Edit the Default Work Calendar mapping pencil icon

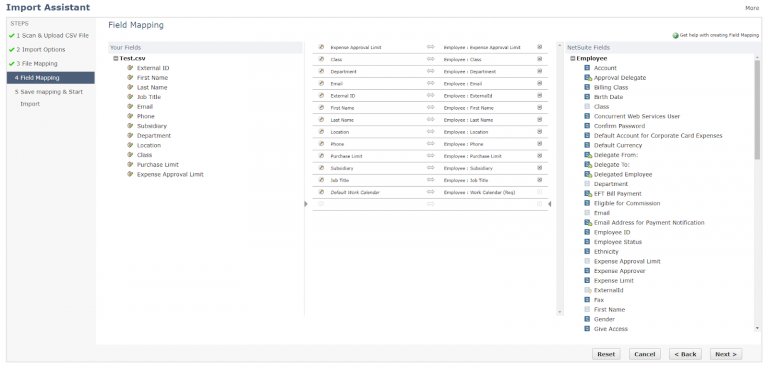point(321,192)
